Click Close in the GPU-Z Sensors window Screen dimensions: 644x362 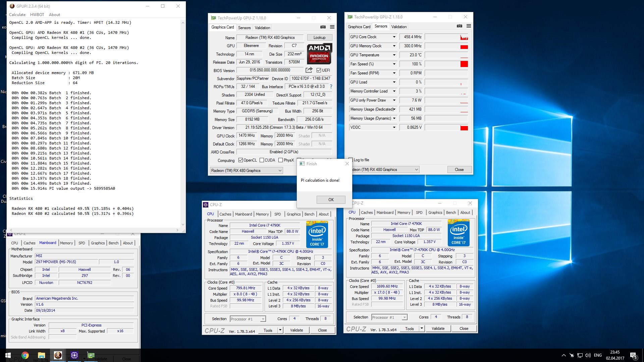459,170
